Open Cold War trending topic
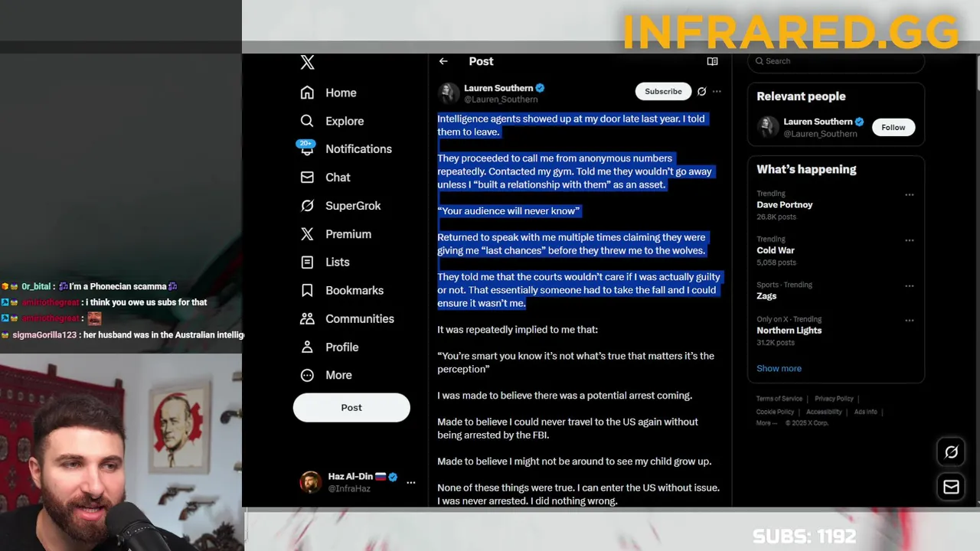 click(776, 250)
